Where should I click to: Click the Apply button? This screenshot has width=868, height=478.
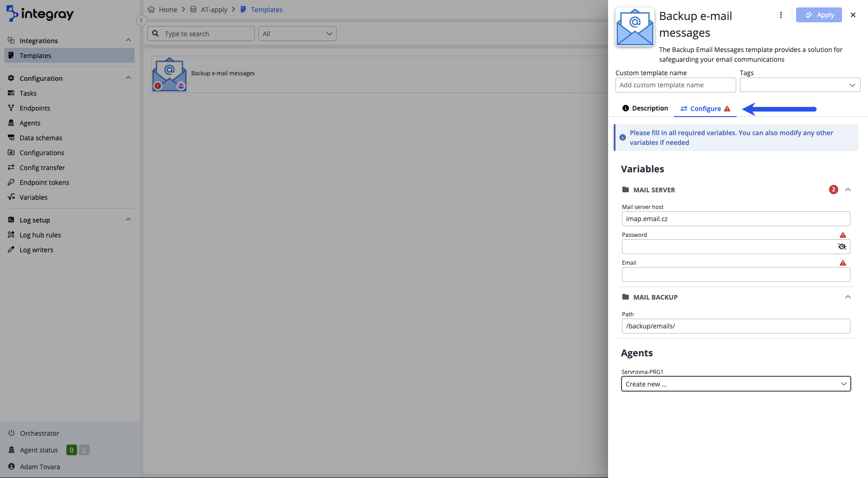(819, 15)
